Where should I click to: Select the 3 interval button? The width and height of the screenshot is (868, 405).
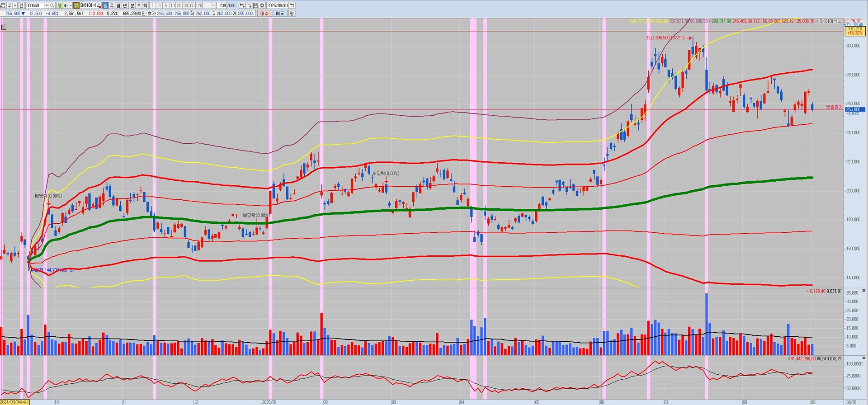pyautogui.click(x=160, y=5)
